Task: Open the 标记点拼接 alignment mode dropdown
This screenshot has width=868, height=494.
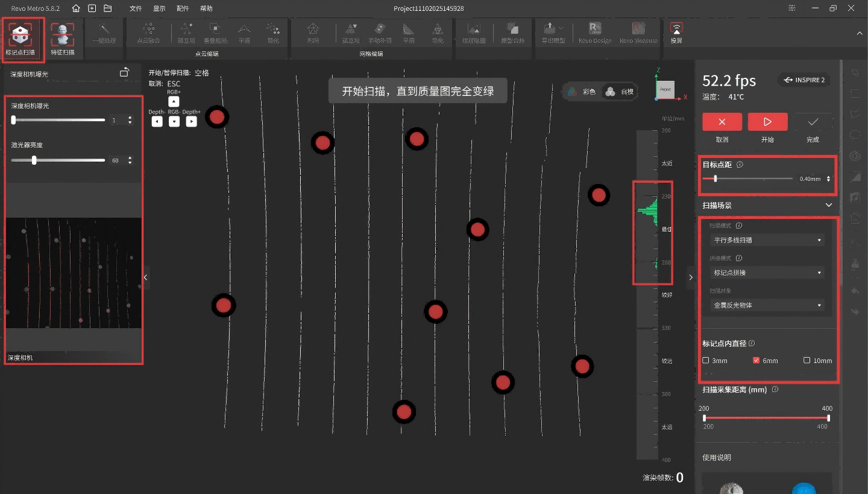Action: click(767, 273)
